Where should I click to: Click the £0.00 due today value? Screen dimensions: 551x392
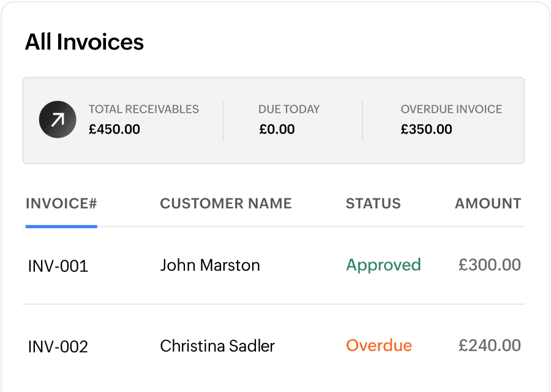coord(277,129)
